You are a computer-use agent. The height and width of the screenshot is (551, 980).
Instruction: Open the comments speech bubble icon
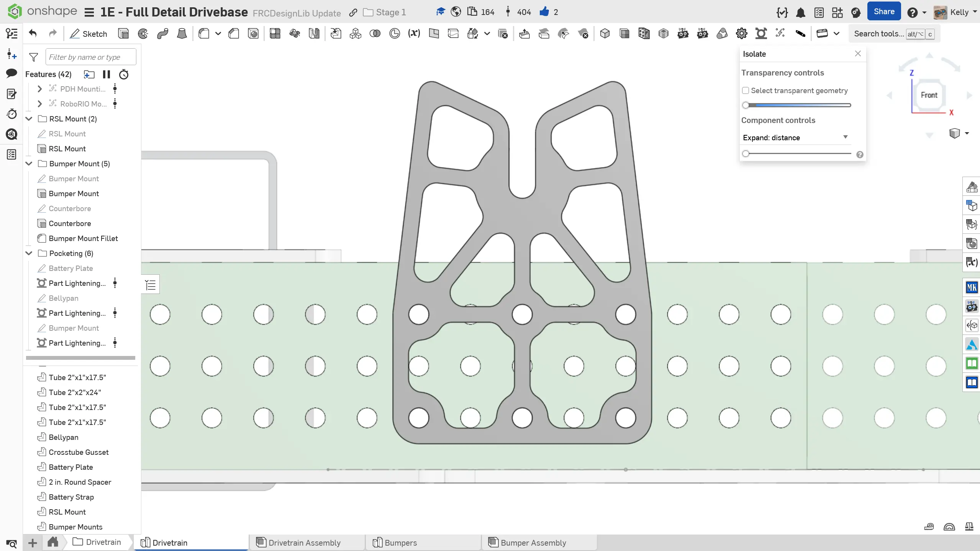(11, 73)
